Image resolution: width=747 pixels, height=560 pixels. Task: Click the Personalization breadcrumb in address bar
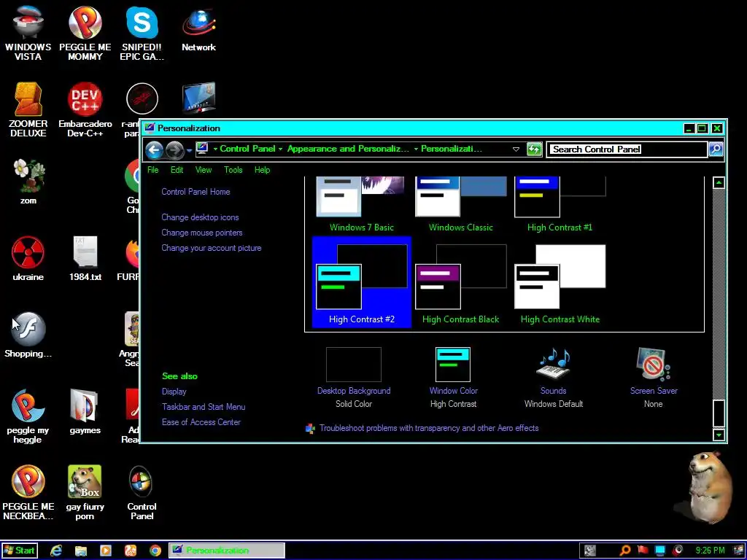click(451, 149)
